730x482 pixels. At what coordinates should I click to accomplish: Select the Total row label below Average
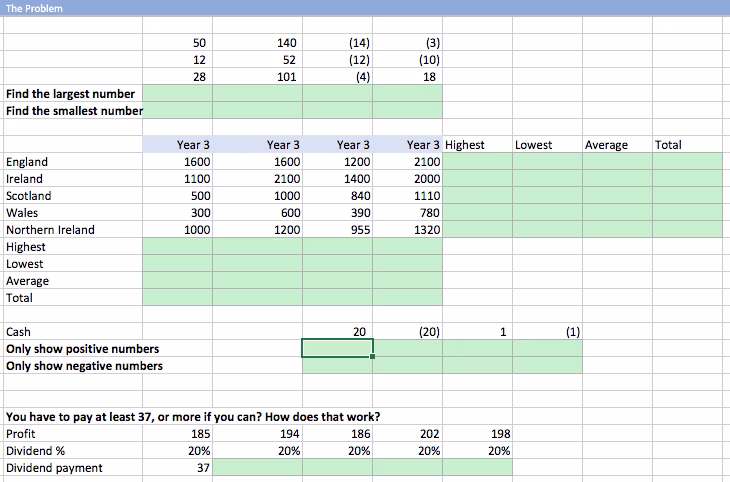73,298
